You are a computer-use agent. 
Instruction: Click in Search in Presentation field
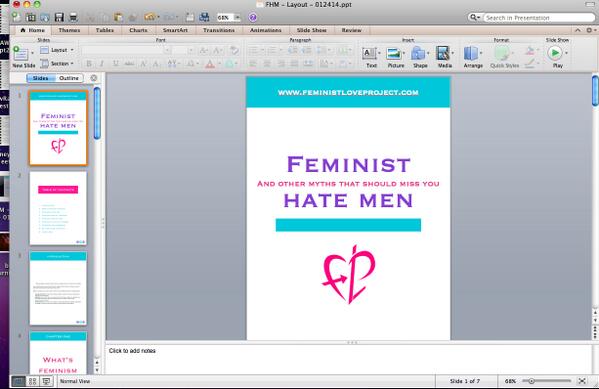[x=539, y=18]
